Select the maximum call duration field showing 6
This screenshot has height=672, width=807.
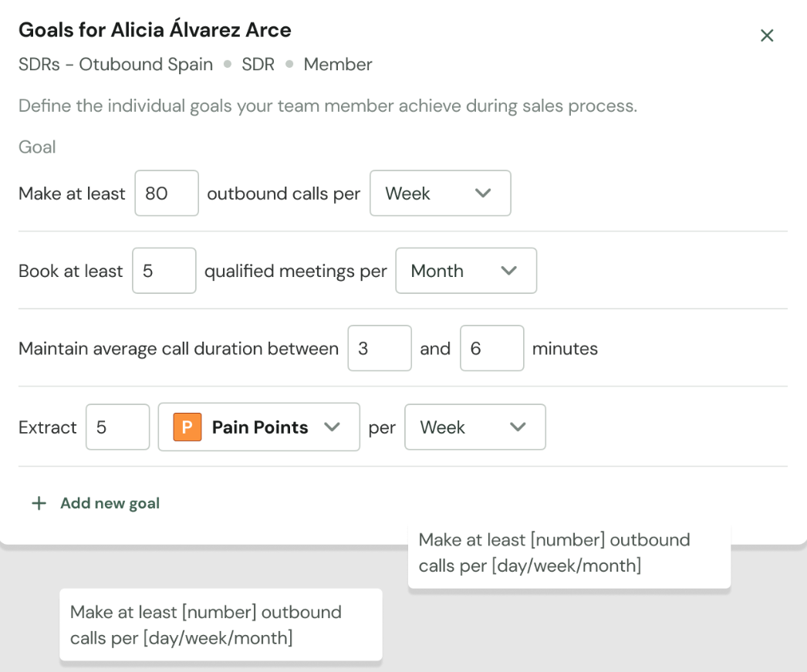[492, 349]
